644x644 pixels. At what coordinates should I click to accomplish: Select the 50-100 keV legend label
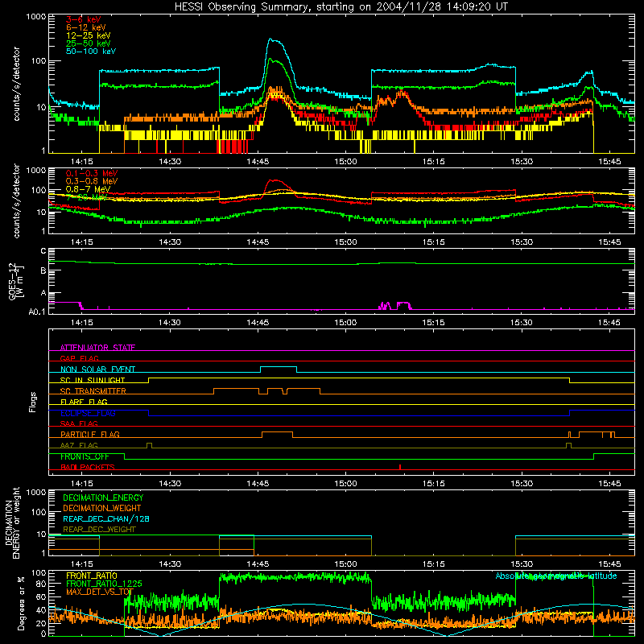pyautogui.click(x=90, y=51)
